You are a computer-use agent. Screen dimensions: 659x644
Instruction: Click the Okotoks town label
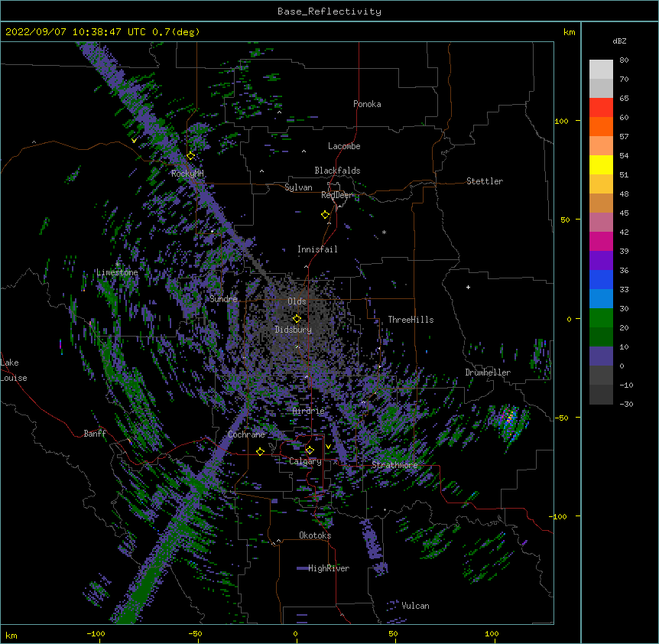(x=315, y=535)
